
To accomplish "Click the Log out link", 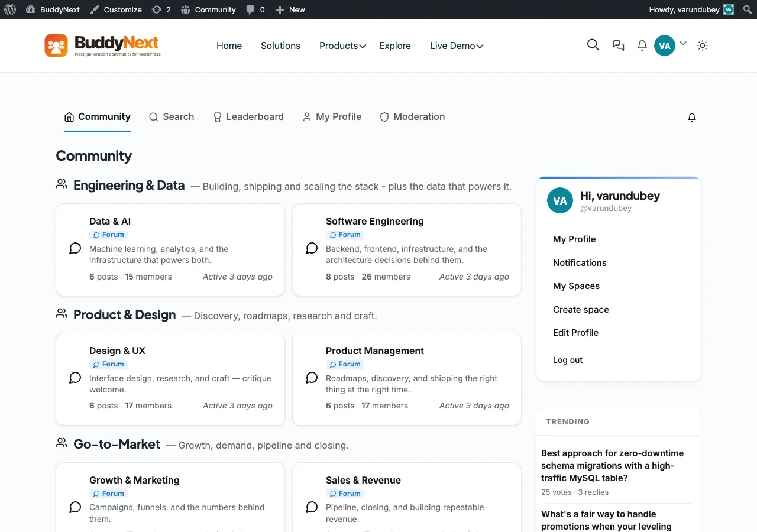I will (568, 360).
